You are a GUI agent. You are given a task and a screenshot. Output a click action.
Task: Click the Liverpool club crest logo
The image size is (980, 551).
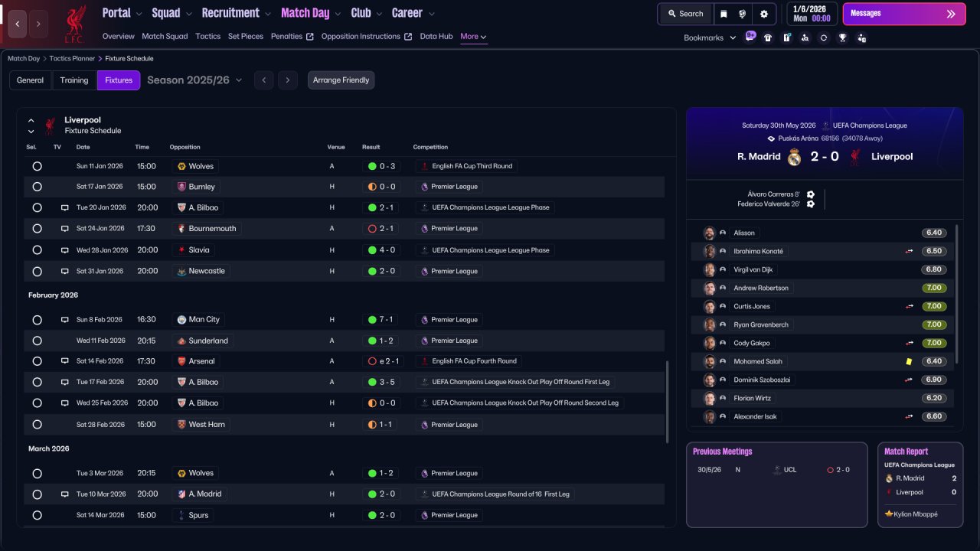(75, 24)
